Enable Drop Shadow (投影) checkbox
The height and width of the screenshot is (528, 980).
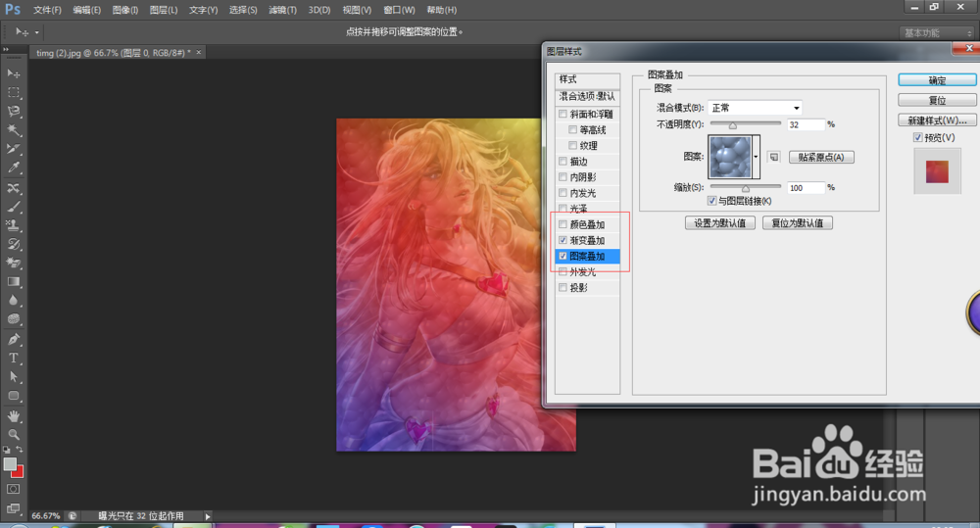pos(563,287)
